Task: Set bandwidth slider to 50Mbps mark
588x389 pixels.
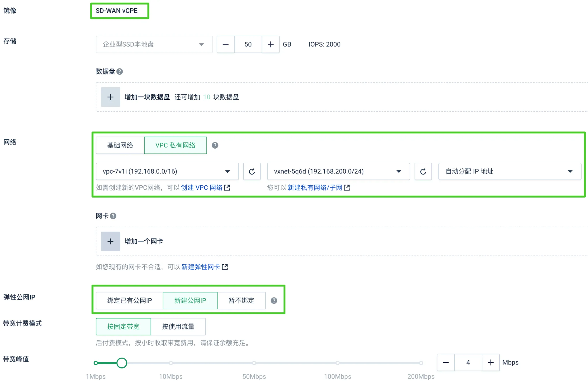Action: tap(254, 363)
